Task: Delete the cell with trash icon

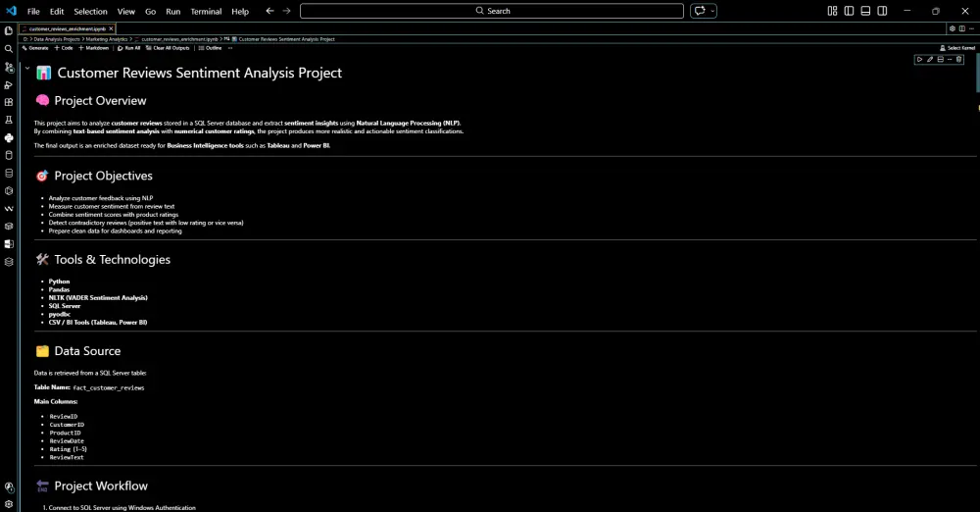Action: pos(958,60)
